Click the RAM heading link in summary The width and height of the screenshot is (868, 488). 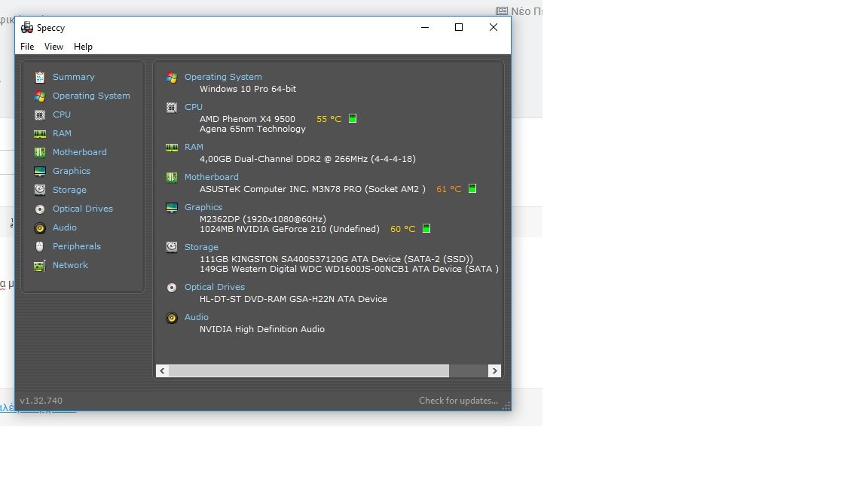[194, 147]
